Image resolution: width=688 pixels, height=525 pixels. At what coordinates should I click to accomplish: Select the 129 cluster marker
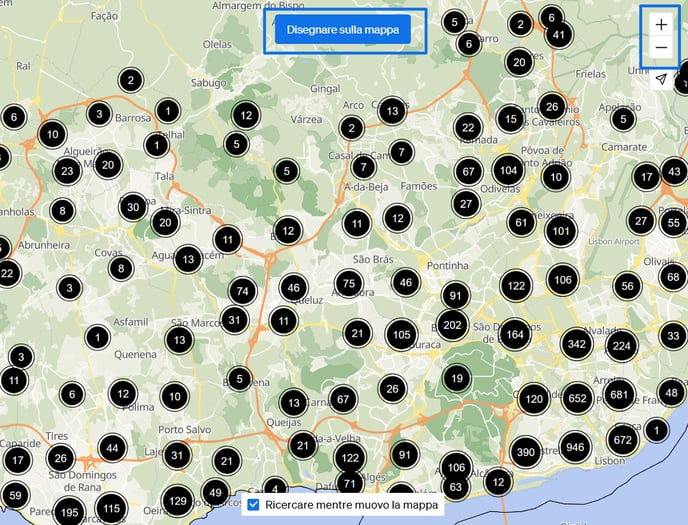177,501
